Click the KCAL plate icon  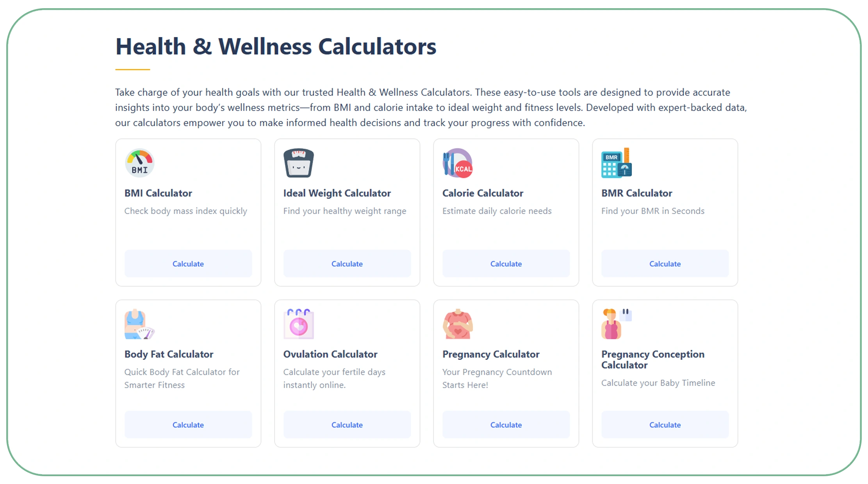458,163
